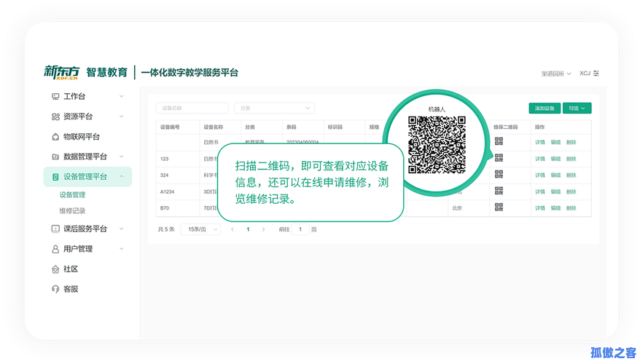Open 社区 menu item
This screenshot has width=640, height=364.
[71, 269]
